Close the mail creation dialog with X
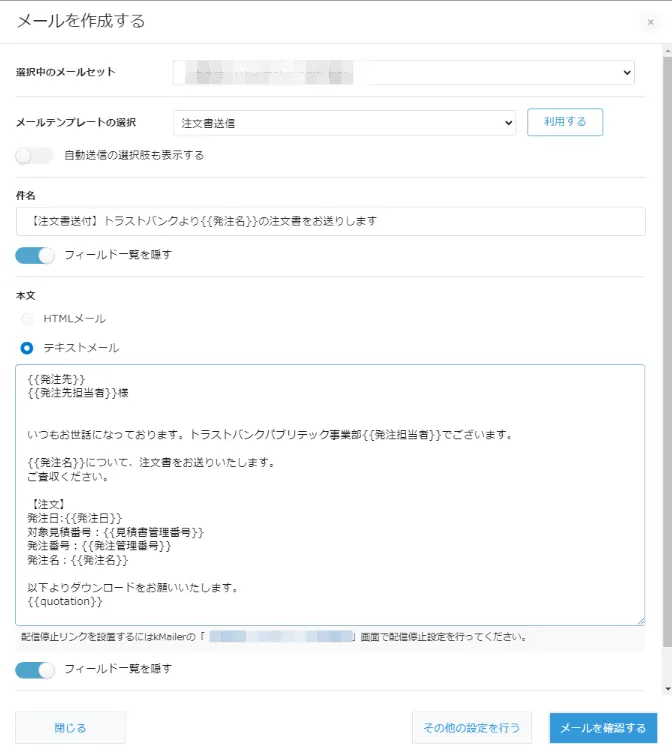This screenshot has height=750, width=672. pos(651,22)
